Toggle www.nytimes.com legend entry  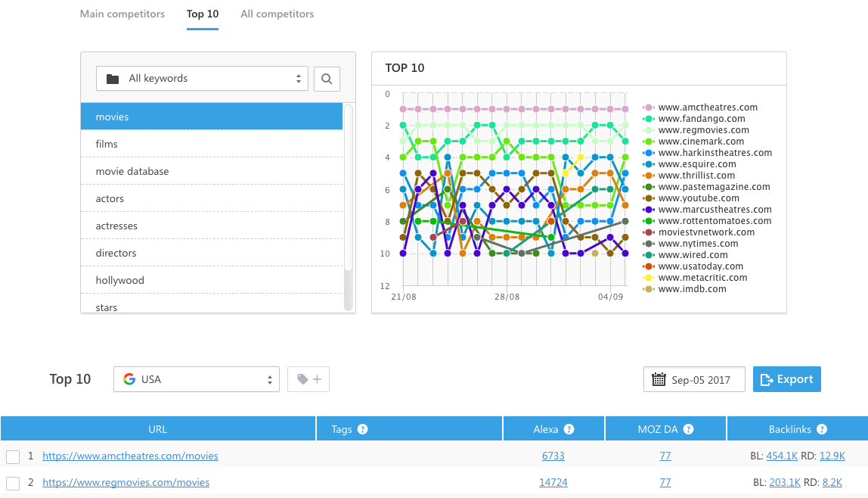click(691, 244)
